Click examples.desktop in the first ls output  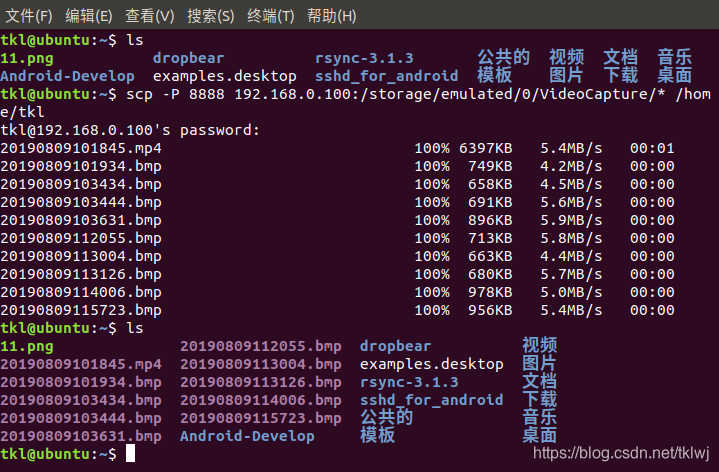(225, 76)
